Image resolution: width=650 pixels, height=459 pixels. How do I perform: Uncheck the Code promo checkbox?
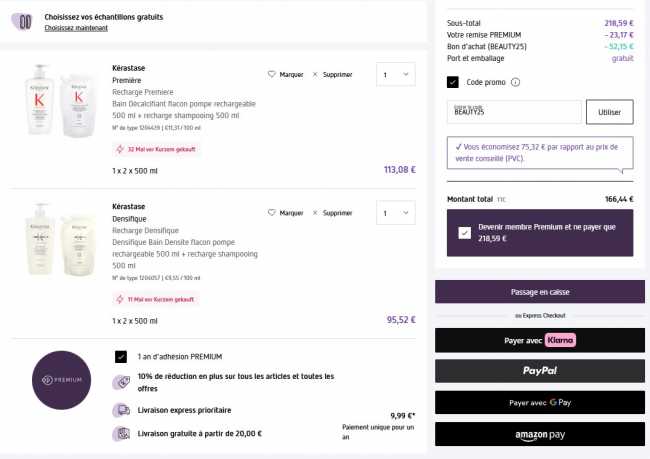[453, 82]
